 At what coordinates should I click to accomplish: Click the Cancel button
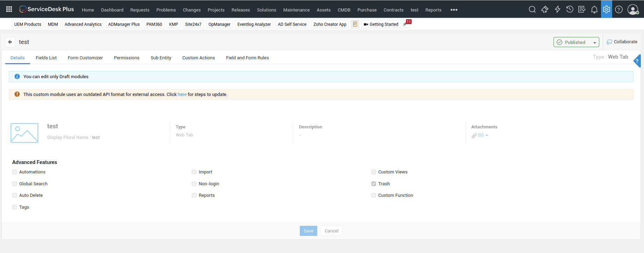tap(332, 231)
